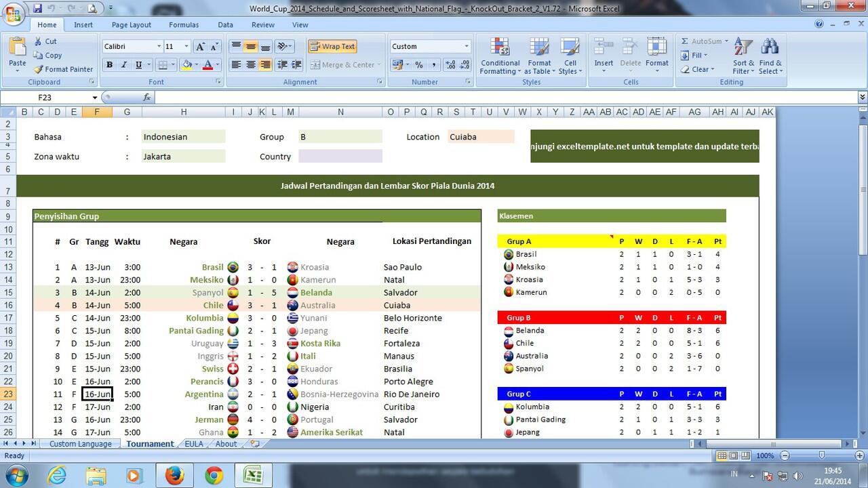Click the Find & Select binoculars icon

point(770,47)
